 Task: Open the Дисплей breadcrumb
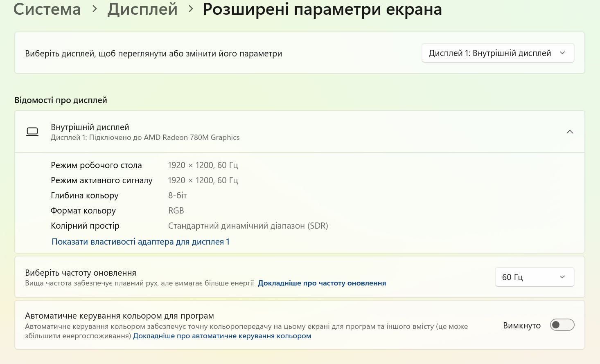click(x=142, y=9)
